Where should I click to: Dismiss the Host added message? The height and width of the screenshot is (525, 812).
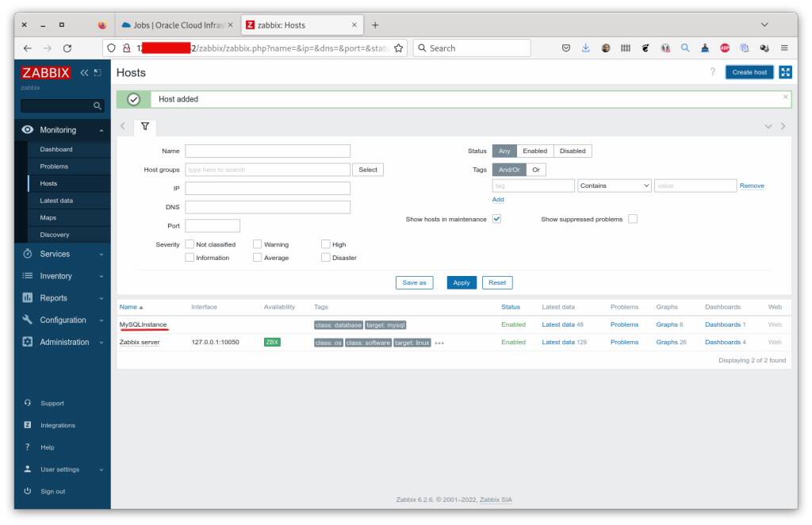pos(785,97)
